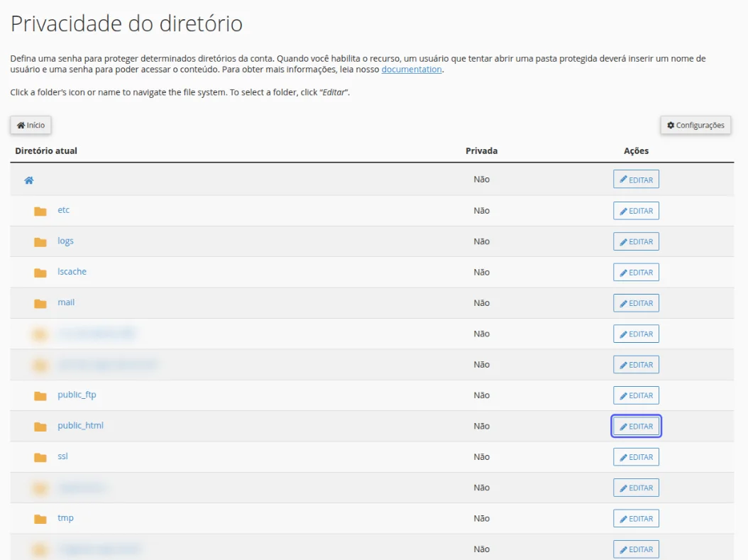The width and height of the screenshot is (748, 560).
Task: Navigate into the logs folder name
Action: [65, 241]
